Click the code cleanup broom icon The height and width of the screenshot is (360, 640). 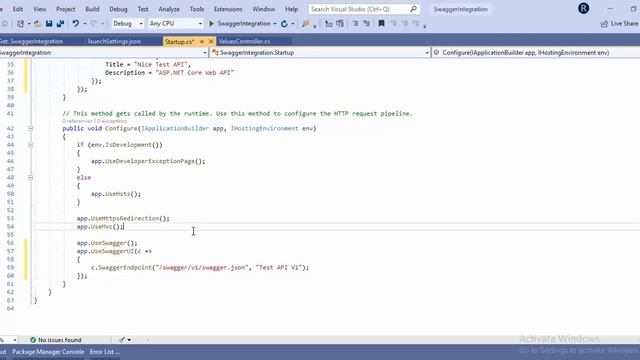(122, 340)
